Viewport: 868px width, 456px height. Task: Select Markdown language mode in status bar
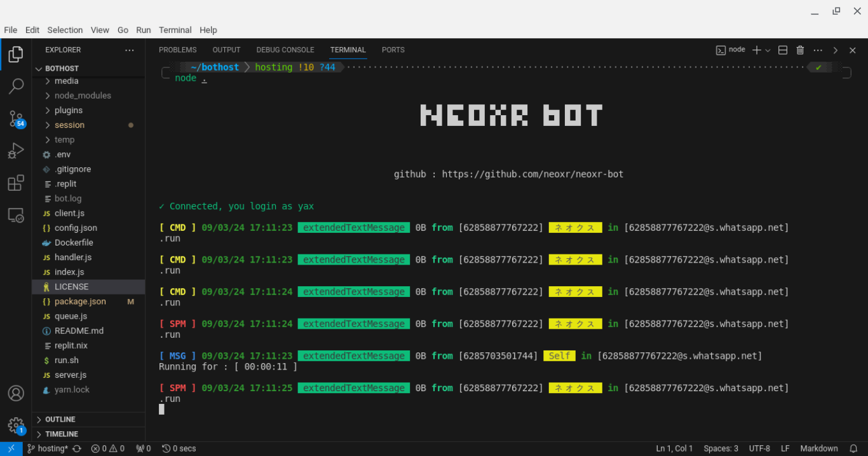tap(819, 448)
